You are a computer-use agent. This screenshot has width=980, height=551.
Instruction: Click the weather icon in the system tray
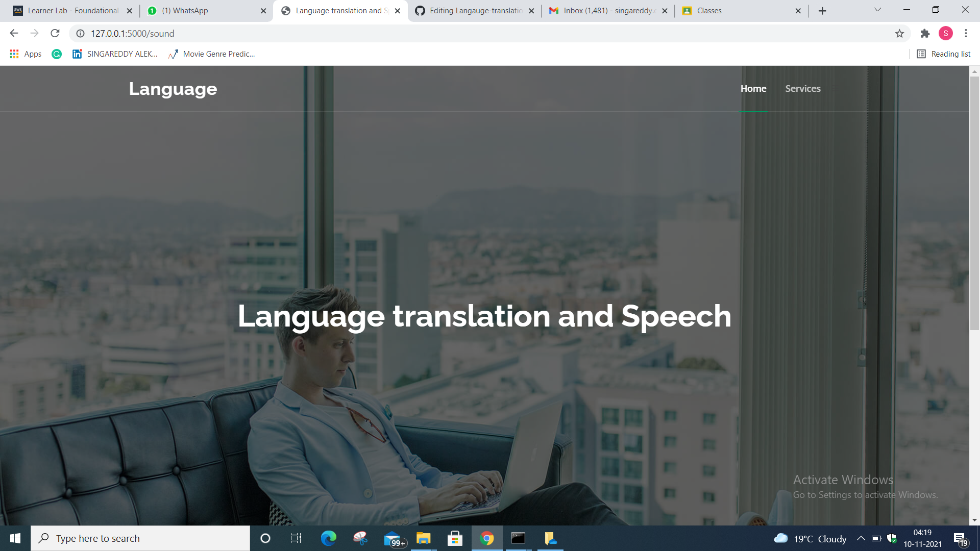(x=782, y=538)
